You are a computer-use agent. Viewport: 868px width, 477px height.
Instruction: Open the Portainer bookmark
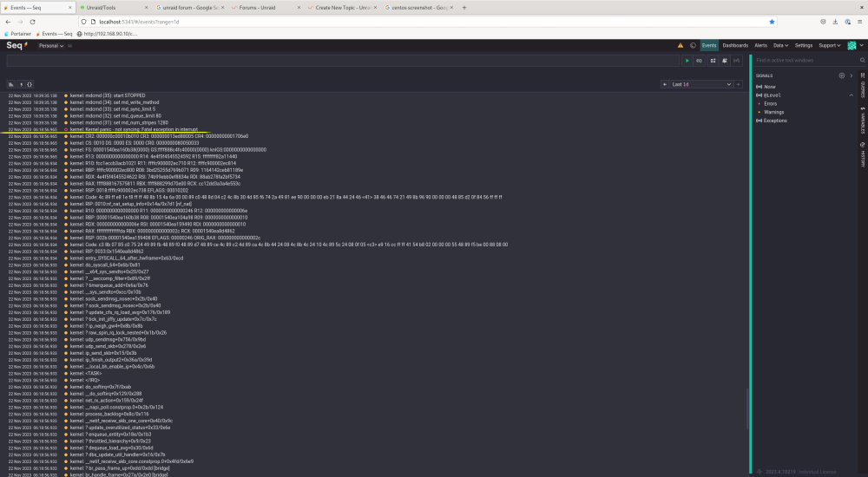(x=17, y=34)
